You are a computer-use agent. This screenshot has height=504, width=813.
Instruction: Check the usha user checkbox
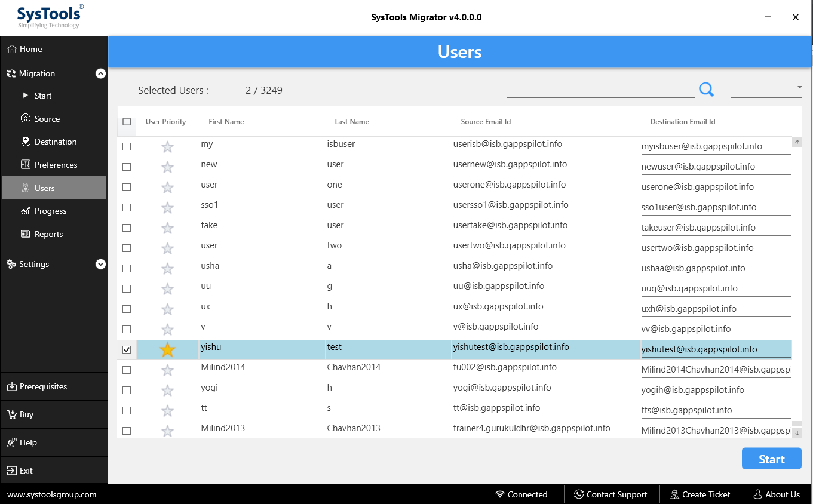click(127, 269)
